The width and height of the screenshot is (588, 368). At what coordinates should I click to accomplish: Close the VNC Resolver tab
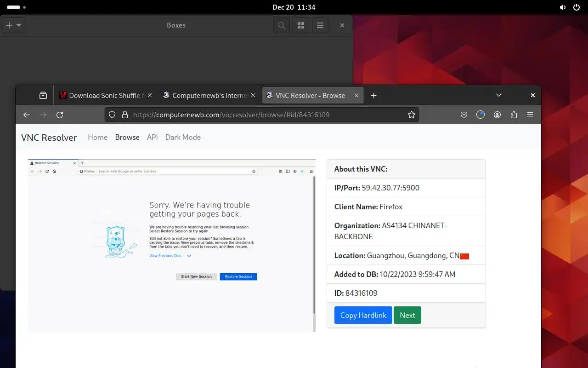pyautogui.click(x=356, y=96)
